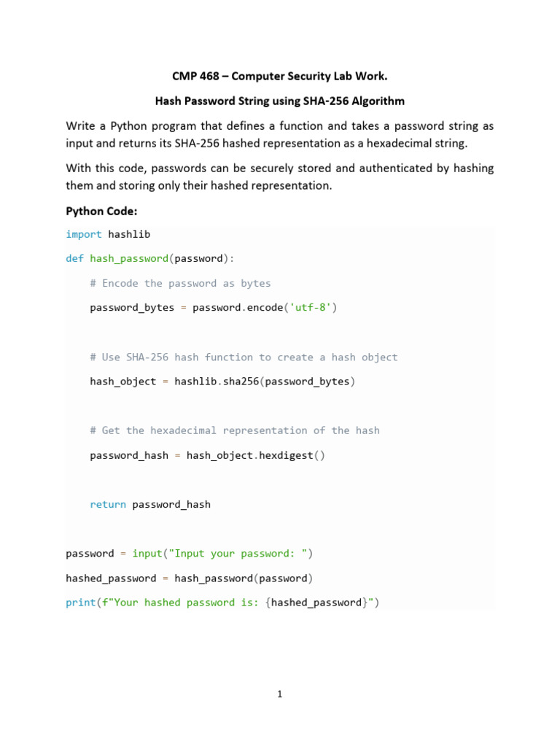The width and height of the screenshot is (560, 747).
Task: Click the 'Python Code:' label
Action: 101,211
